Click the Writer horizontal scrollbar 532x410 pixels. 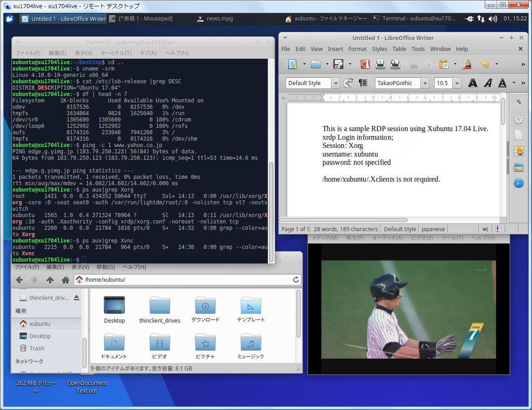343,220
